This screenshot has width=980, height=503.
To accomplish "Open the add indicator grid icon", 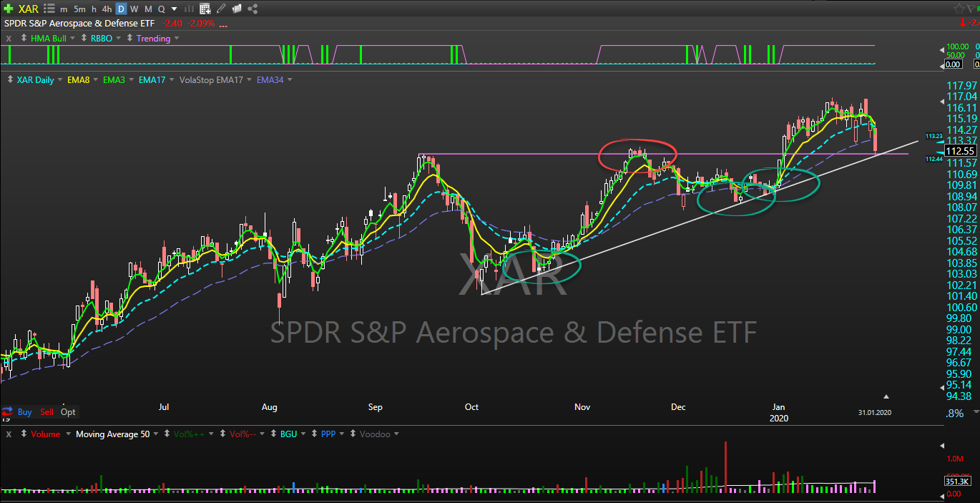I will pyautogui.click(x=205, y=9).
